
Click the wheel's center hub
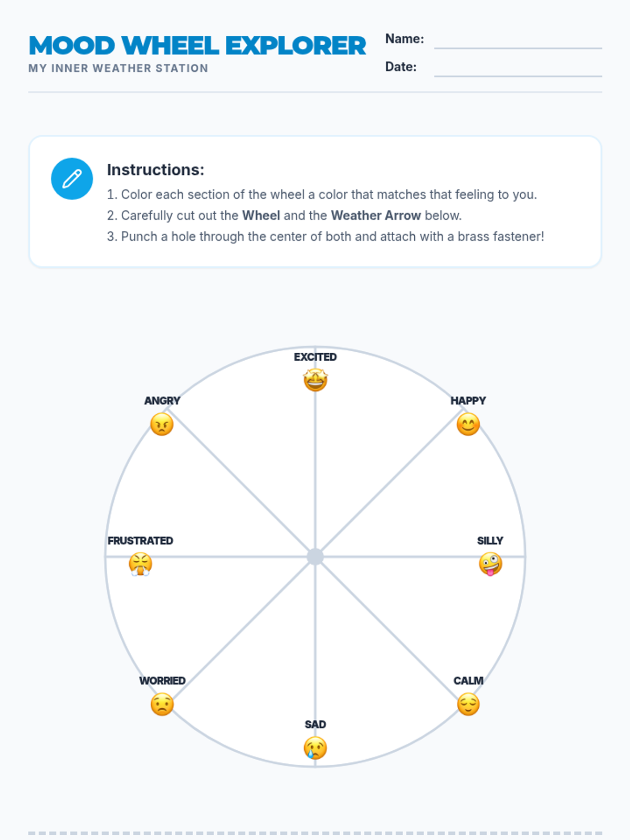pyautogui.click(x=315, y=556)
